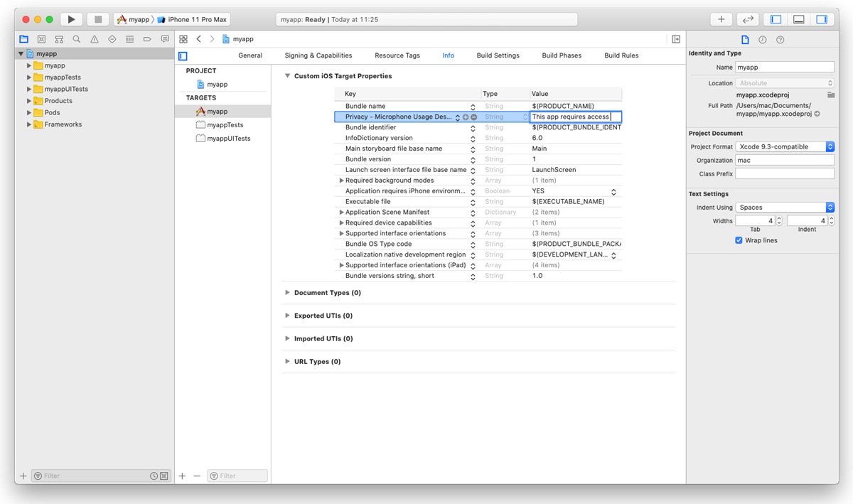Open the Library with the plus button
The height and width of the screenshot is (504, 853).
coord(721,19)
